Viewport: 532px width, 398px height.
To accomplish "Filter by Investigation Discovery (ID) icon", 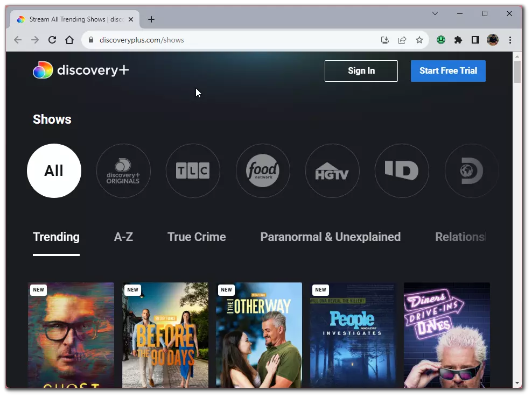I will coord(402,170).
